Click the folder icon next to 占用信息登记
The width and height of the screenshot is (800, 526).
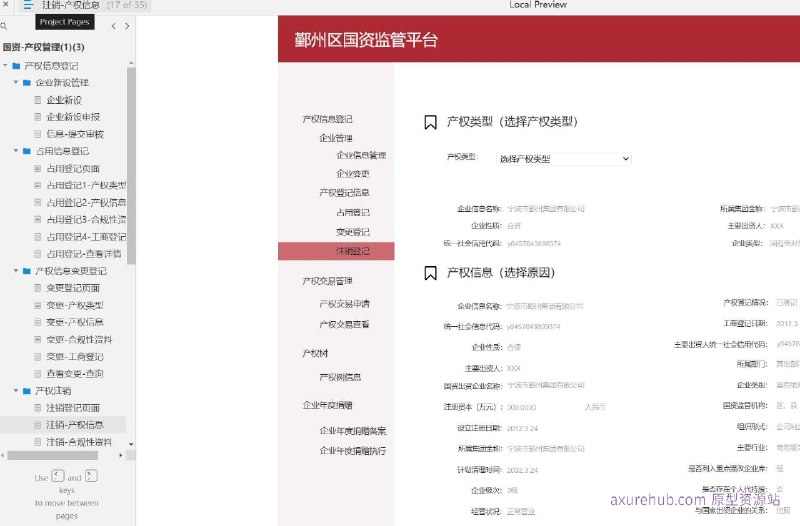[x=27, y=151]
